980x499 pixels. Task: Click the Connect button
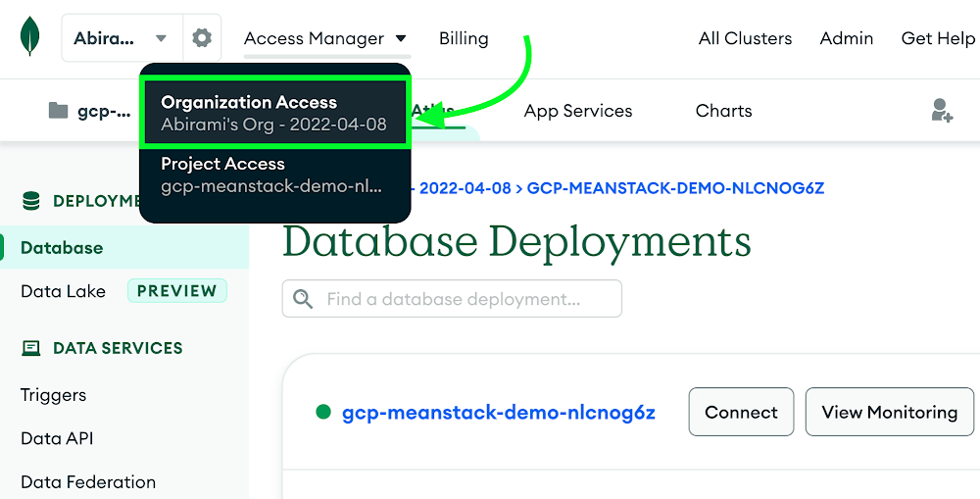point(741,412)
